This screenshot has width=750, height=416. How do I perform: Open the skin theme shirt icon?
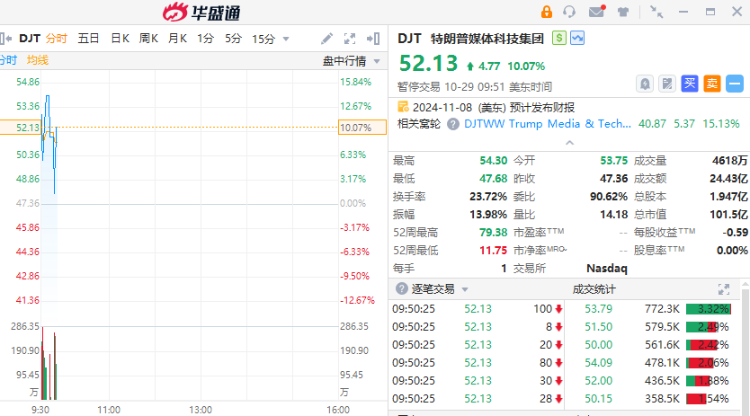623,12
